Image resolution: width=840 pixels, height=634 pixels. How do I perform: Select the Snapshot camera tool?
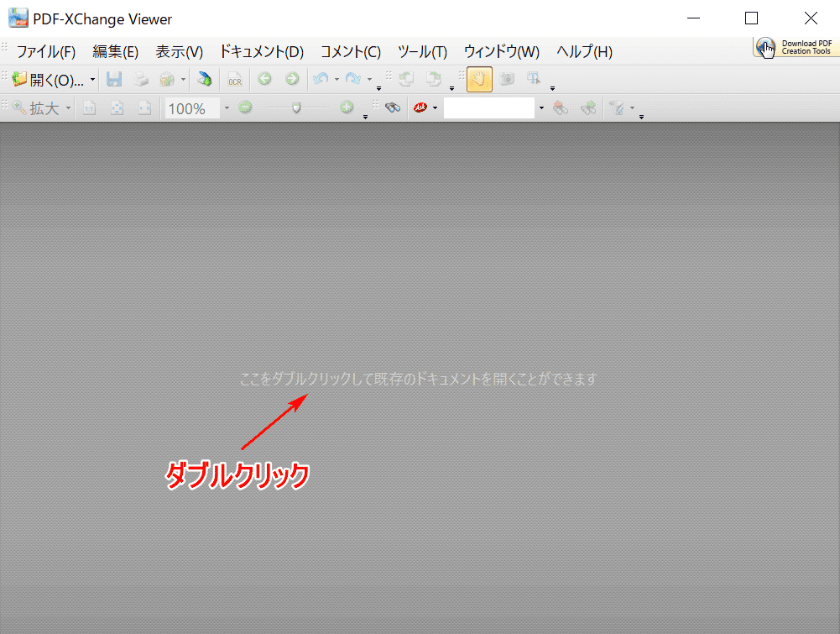(x=507, y=79)
